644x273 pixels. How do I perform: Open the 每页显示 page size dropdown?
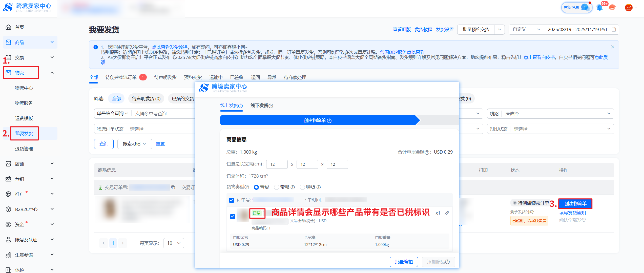(174, 243)
